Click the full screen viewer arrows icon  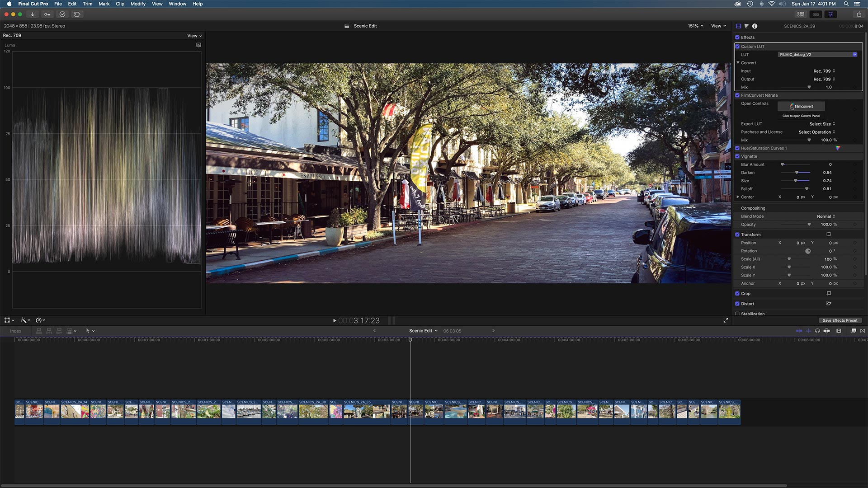(726, 320)
